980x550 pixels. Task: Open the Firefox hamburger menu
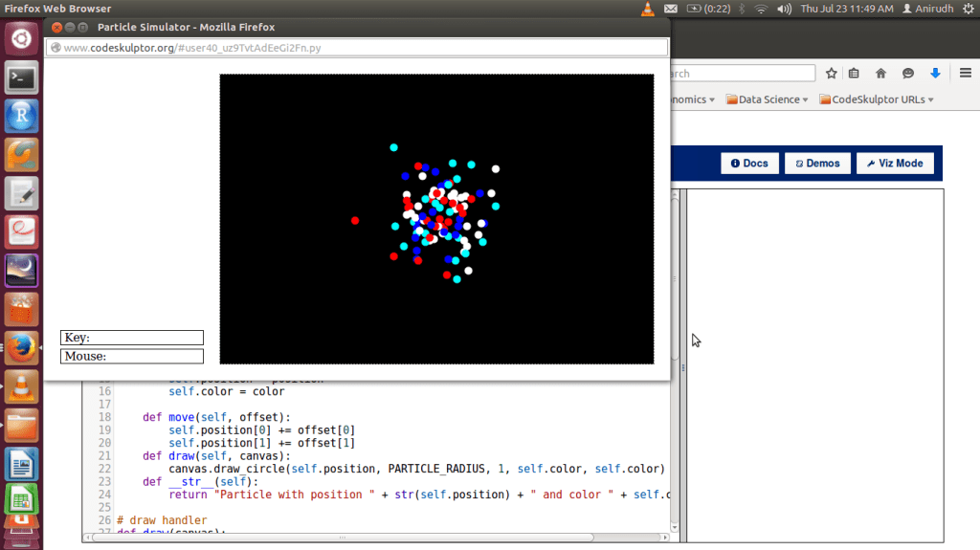(965, 73)
